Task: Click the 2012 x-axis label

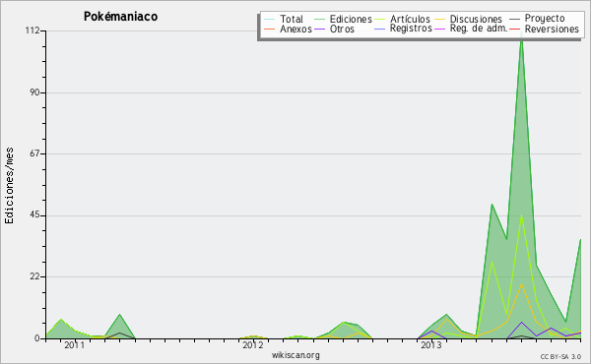Action: pos(253,345)
